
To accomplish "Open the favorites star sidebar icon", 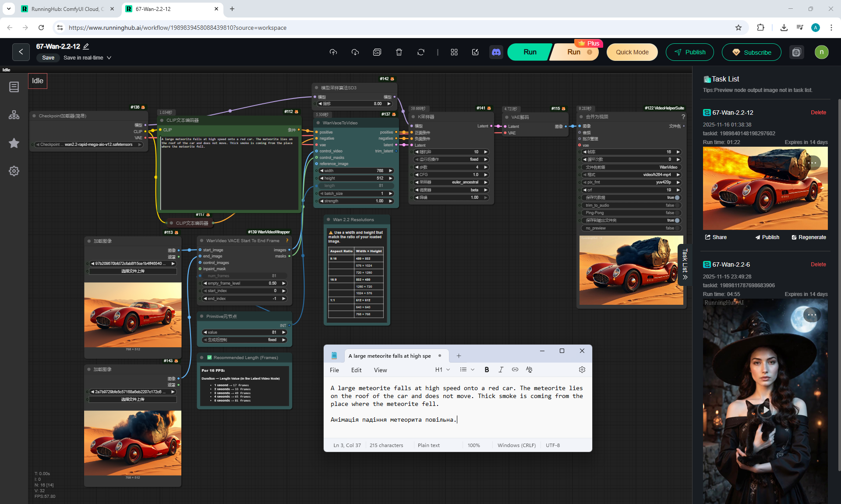I will point(14,143).
